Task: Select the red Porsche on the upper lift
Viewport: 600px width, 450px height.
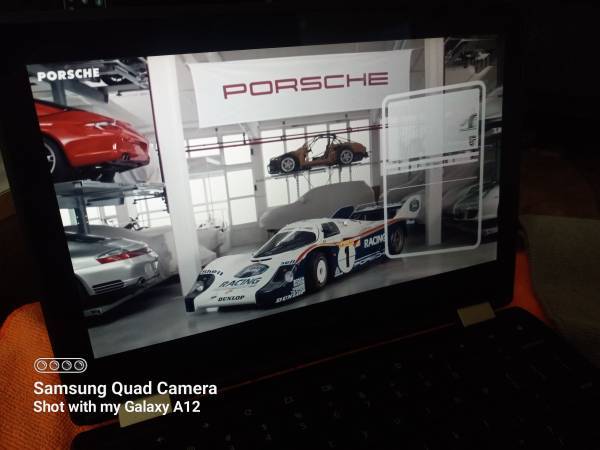Action: click(x=90, y=135)
